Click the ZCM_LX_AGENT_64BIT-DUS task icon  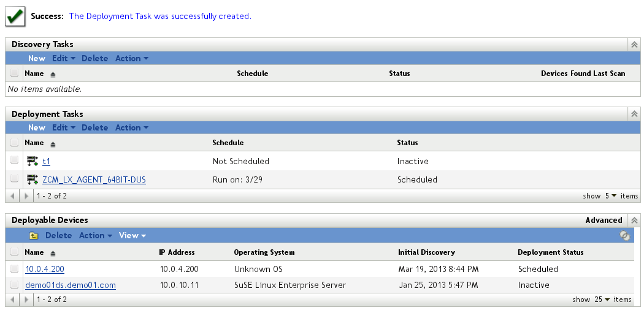coord(33,180)
